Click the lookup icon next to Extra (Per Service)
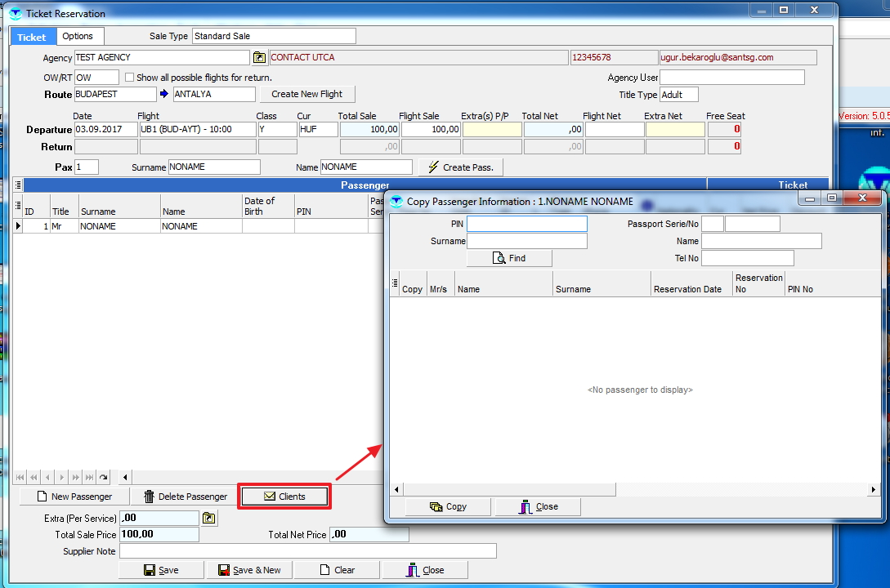890x588 pixels. (x=210, y=519)
